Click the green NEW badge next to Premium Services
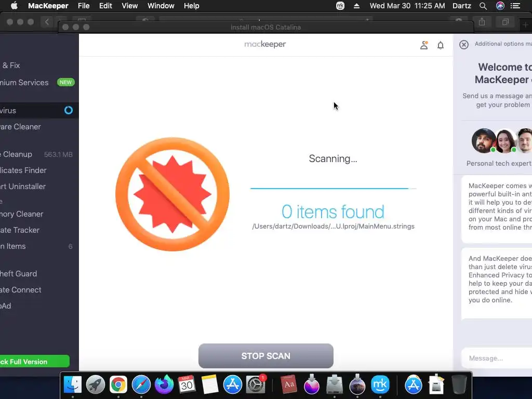 click(65, 82)
